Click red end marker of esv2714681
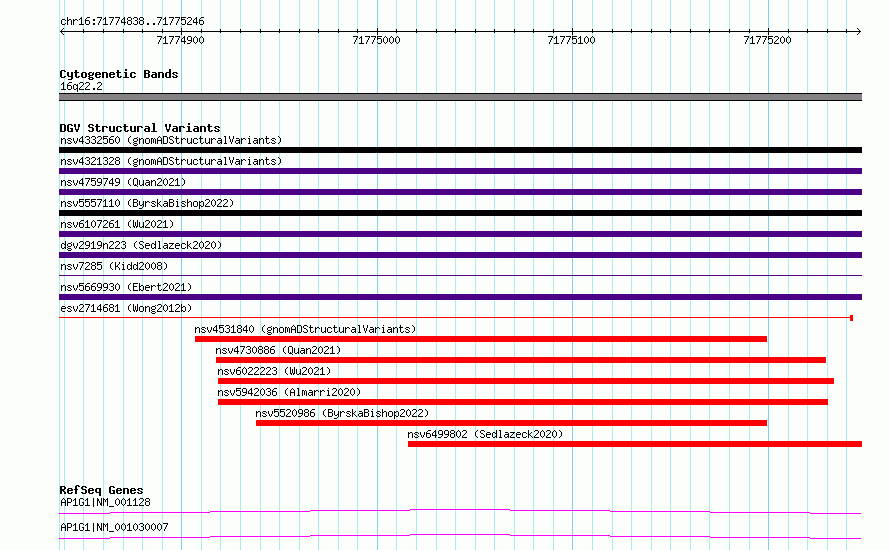890x550 pixels. tap(851, 318)
